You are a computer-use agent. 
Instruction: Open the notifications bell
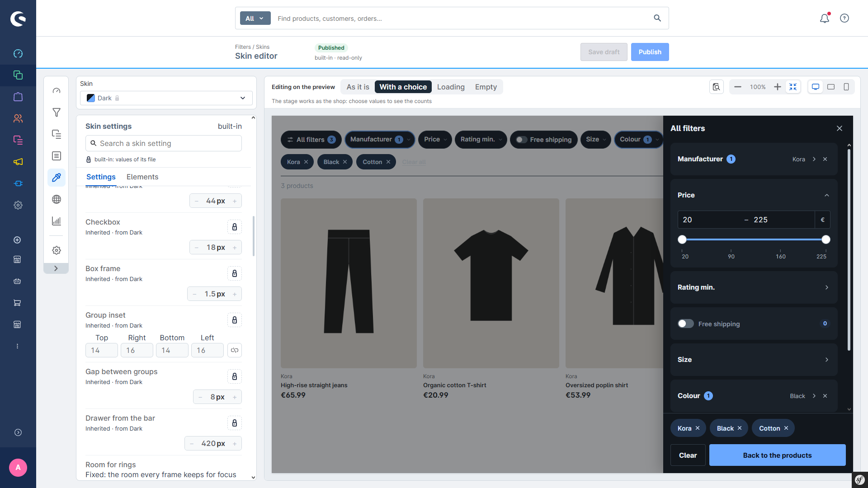[825, 18]
